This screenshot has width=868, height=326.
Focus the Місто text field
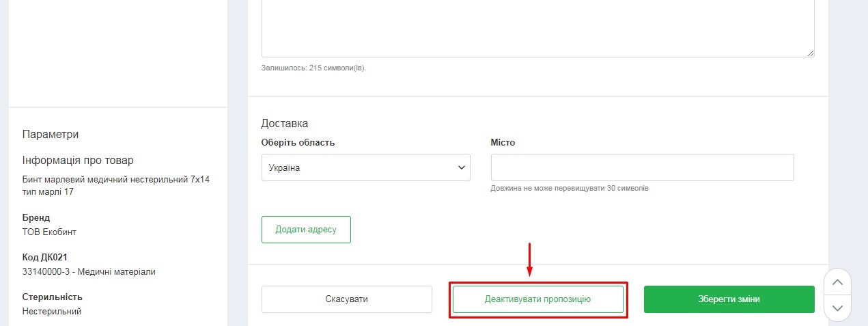[642, 167]
